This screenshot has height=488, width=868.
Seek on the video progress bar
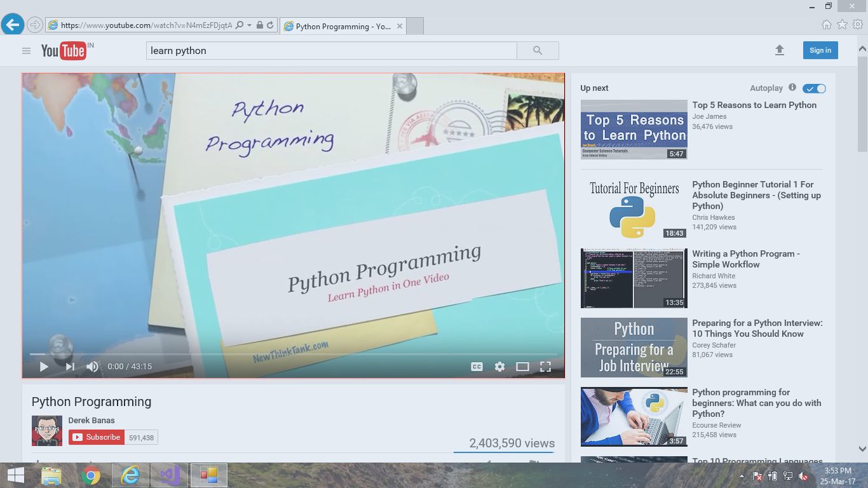(294, 354)
